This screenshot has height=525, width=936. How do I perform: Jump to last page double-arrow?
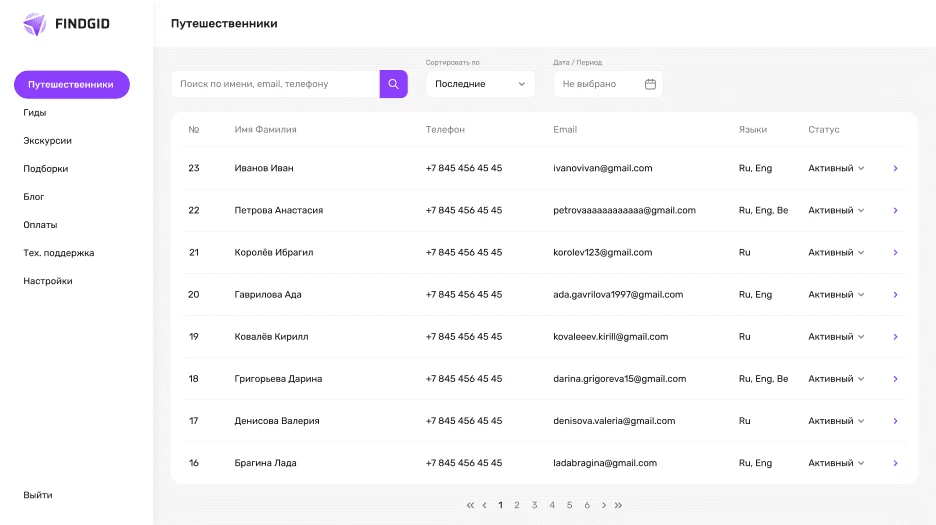[x=619, y=505]
